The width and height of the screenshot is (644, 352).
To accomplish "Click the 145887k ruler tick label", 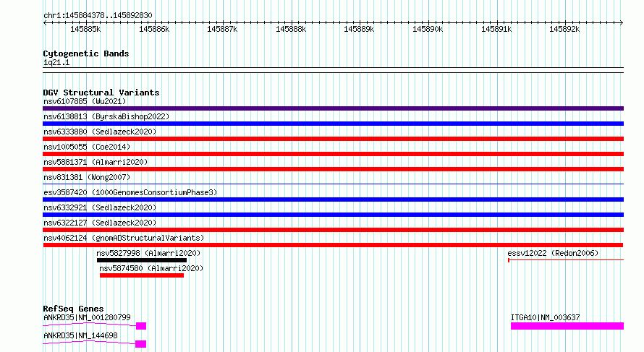I will click(x=222, y=29).
